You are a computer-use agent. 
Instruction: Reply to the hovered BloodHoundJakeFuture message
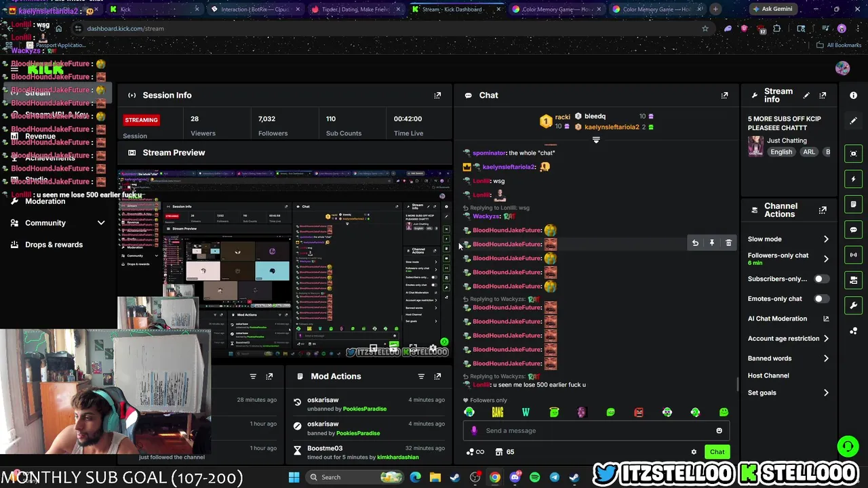(695, 243)
